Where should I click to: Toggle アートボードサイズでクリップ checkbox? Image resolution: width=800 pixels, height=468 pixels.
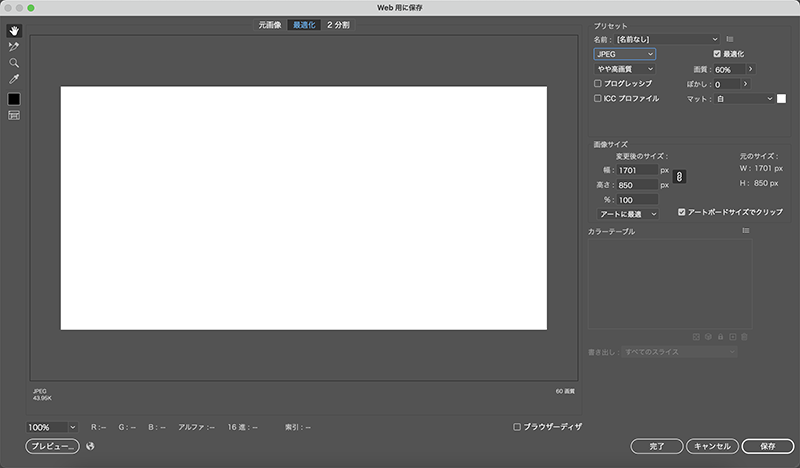click(x=682, y=212)
